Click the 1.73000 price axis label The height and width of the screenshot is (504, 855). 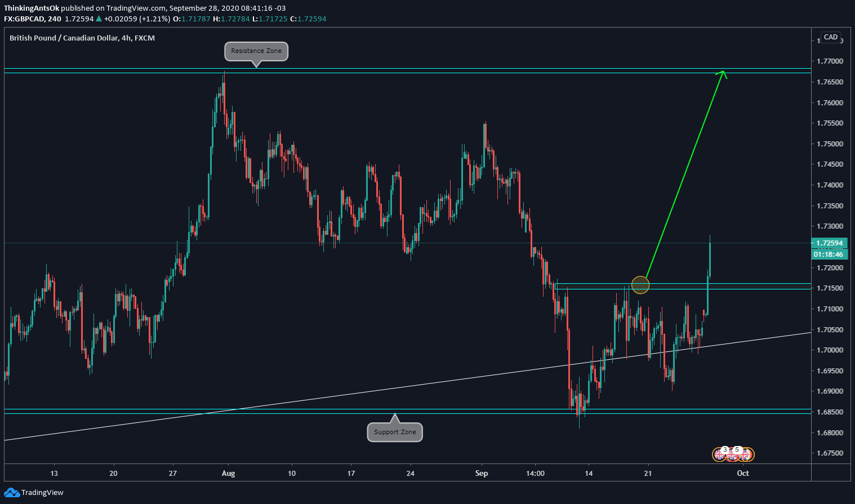click(830, 226)
